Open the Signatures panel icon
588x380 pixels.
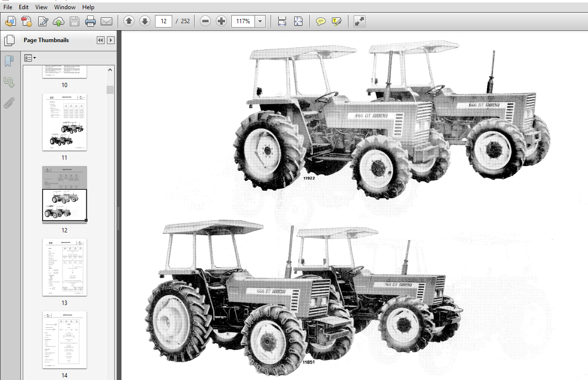tap(9, 82)
